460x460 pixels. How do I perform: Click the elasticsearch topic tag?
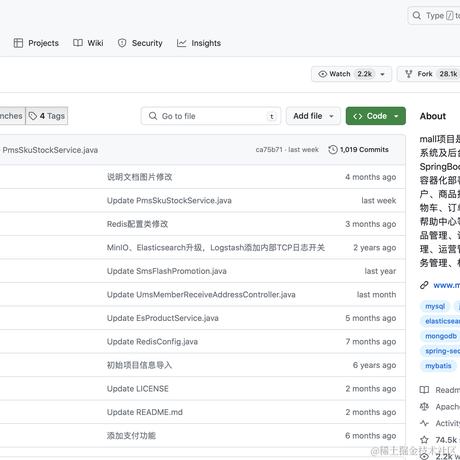441,321
